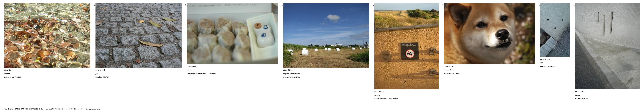
Task: Click the LEAF 0764 caption label
Action: (x=580, y=92)
